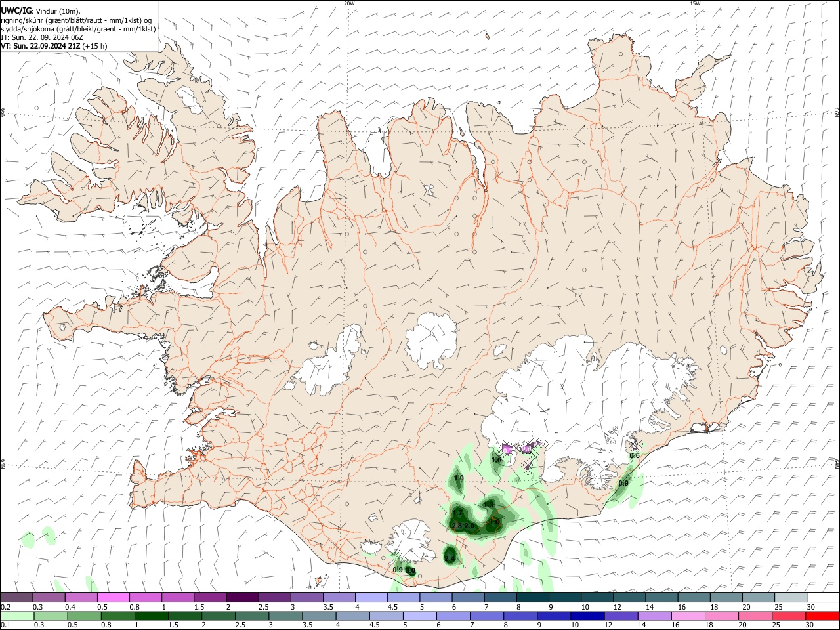840x630 pixels.
Task: Click the '20W' longitude label at top
Action: [349, 3]
